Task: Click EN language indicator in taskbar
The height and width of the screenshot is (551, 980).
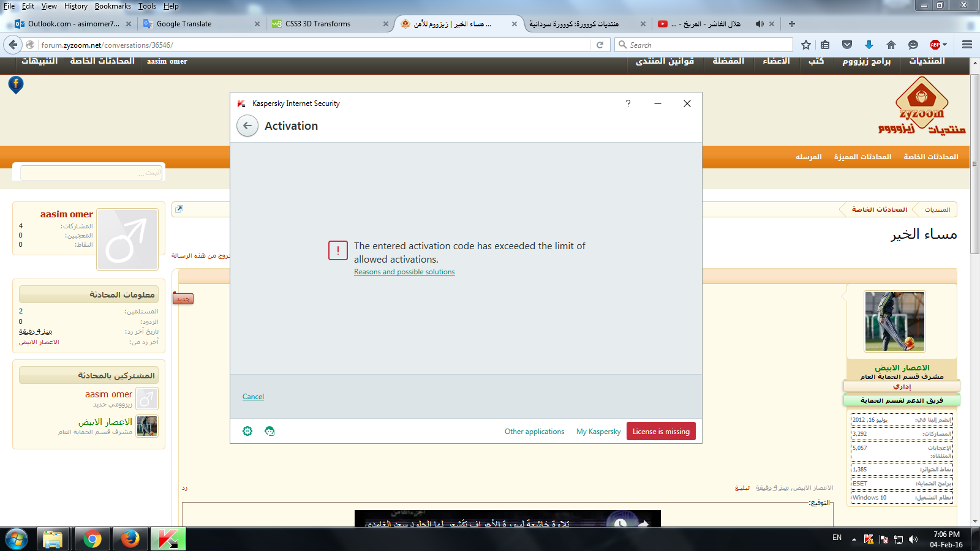Action: click(837, 538)
